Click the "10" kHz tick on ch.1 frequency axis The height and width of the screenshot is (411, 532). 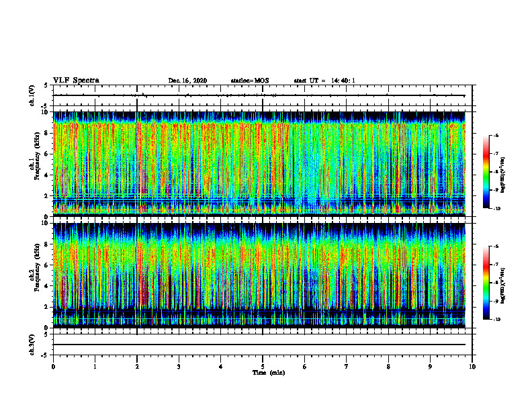pyautogui.click(x=45, y=112)
